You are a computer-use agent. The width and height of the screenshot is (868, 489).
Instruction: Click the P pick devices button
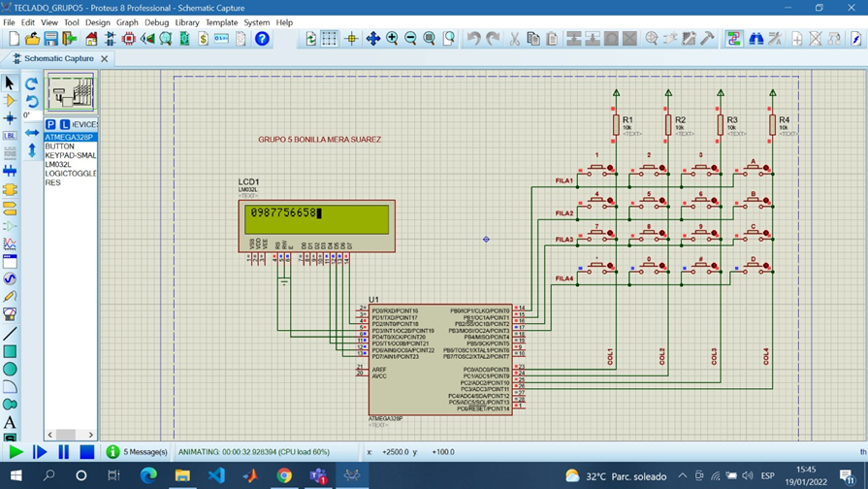point(50,124)
